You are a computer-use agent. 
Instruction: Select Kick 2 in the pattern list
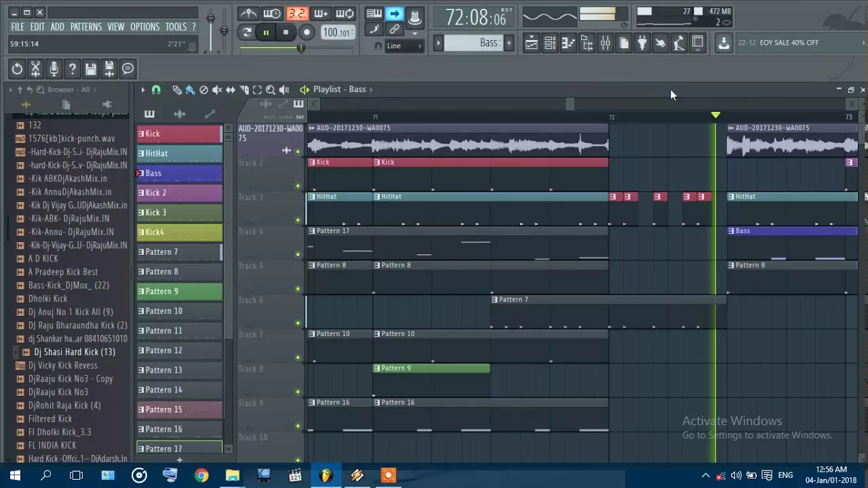pyautogui.click(x=179, y=193)
